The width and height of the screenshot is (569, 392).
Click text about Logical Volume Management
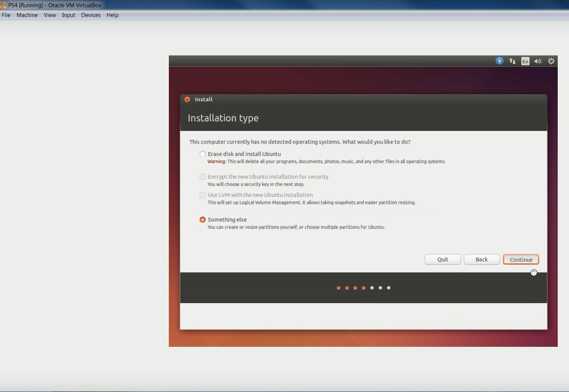311,203
